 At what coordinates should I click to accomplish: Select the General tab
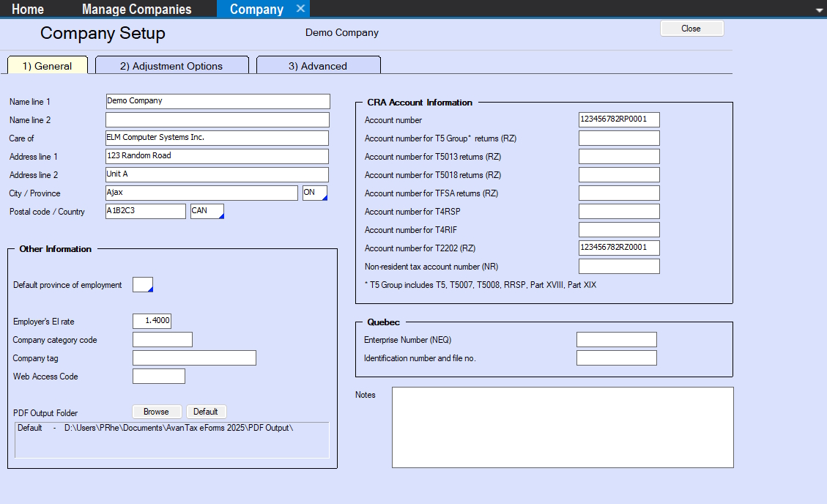coord(48,66)
